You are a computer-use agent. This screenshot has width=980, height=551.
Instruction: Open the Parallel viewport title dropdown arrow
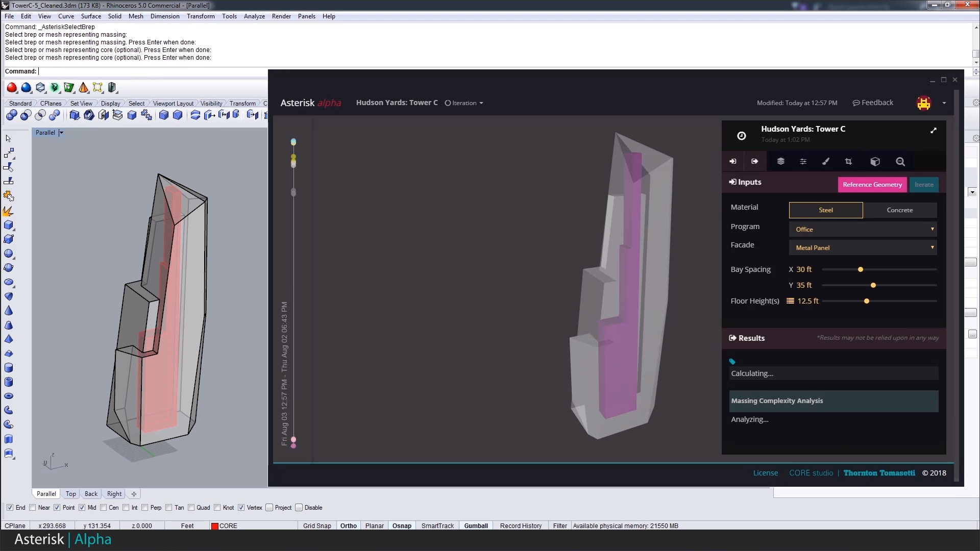61,133
